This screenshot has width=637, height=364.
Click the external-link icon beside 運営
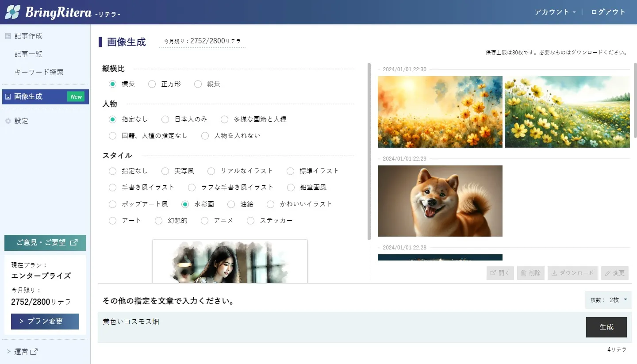click(x=34, y=352)
